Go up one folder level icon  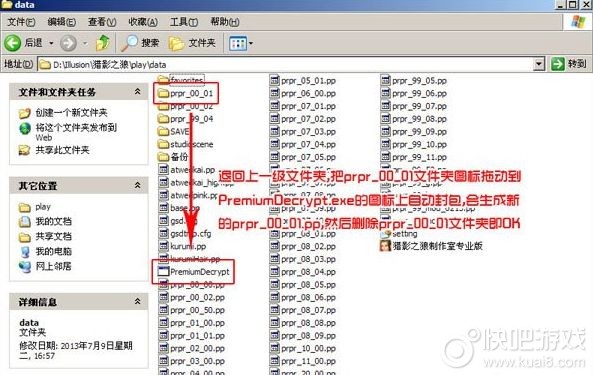point(102,43)
